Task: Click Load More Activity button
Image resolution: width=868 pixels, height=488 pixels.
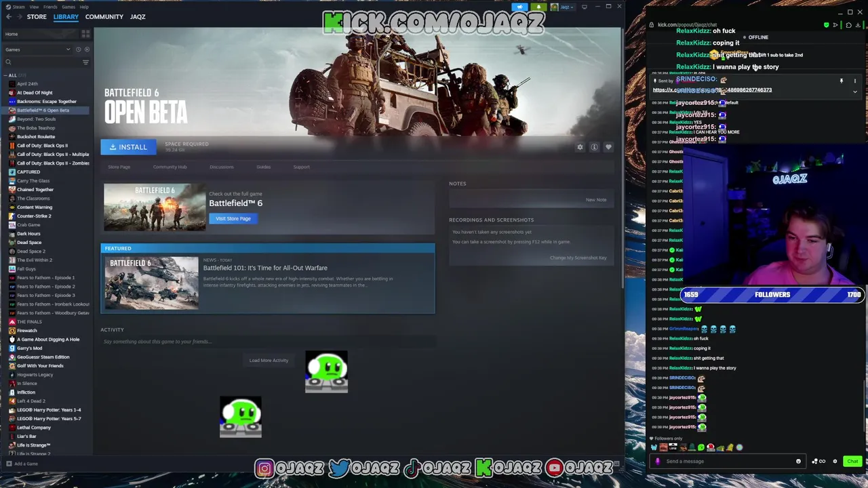Action: (x=269, y=361)
